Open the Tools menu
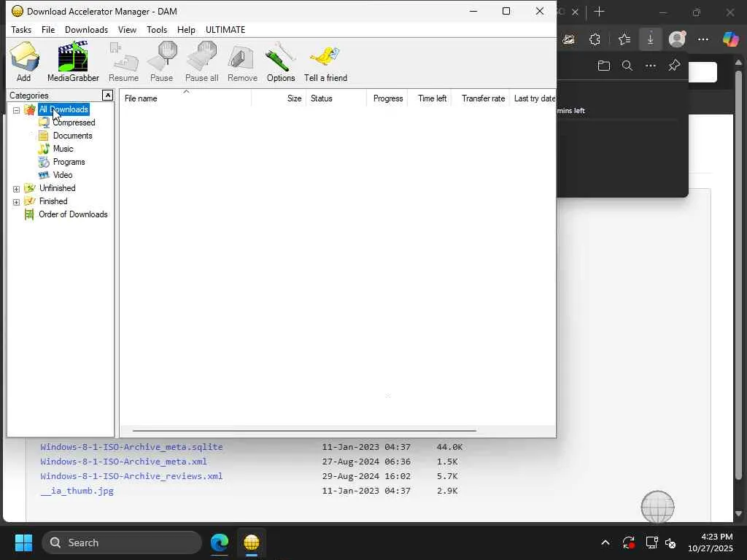The width and height of the screenshot is (747, 560). click(x=157, y=29)
